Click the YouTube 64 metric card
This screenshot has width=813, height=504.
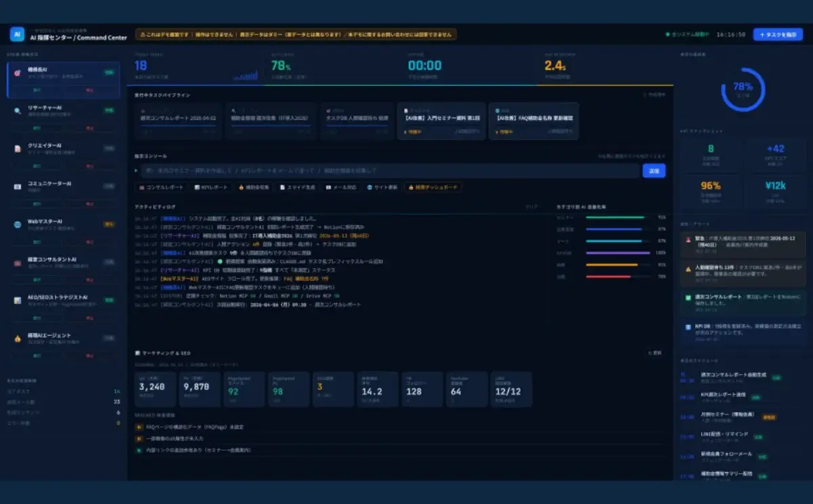(466, 389)
